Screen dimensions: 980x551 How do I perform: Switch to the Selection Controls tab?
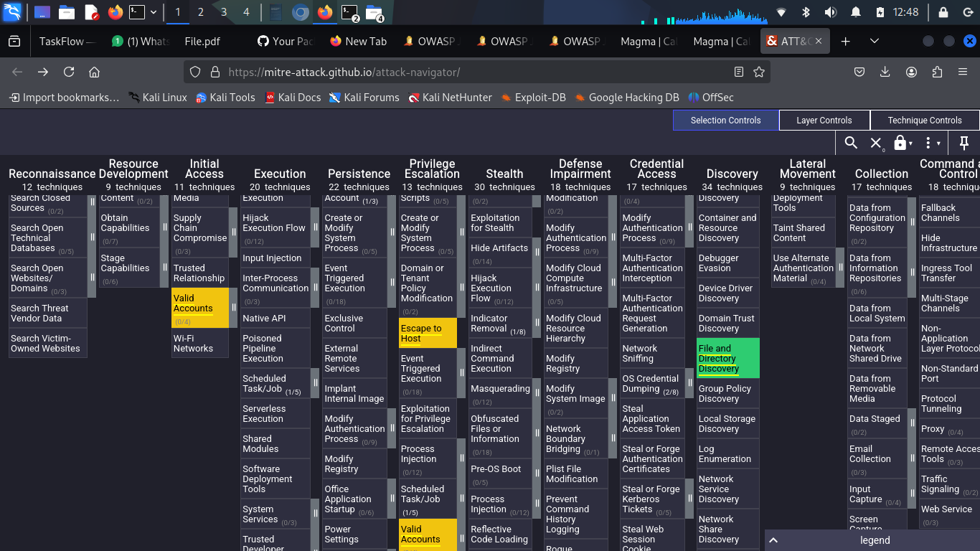(725, 121)
